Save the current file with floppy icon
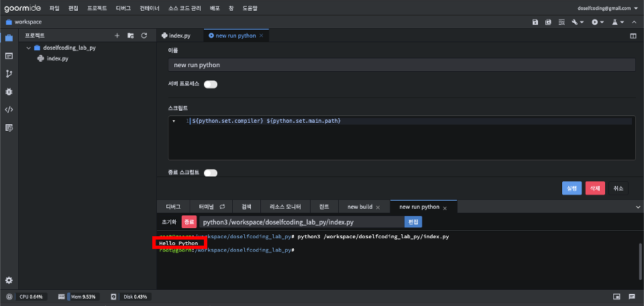The height and width of the screenshot is (306, 644). [535, 22]
